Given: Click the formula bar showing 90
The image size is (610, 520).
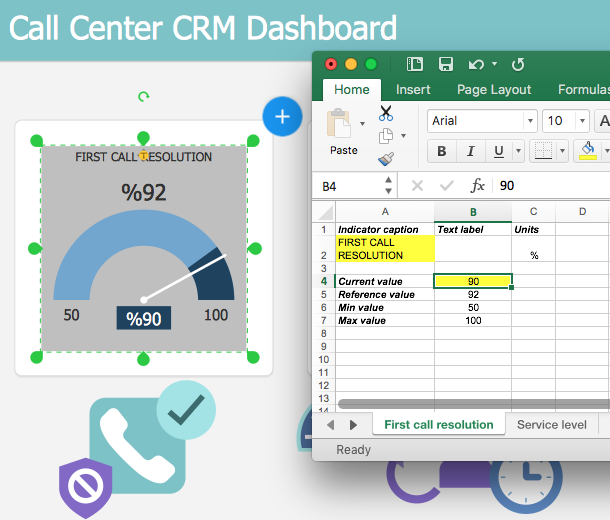Looking at the screenshot, I should [x=552, y=186].
